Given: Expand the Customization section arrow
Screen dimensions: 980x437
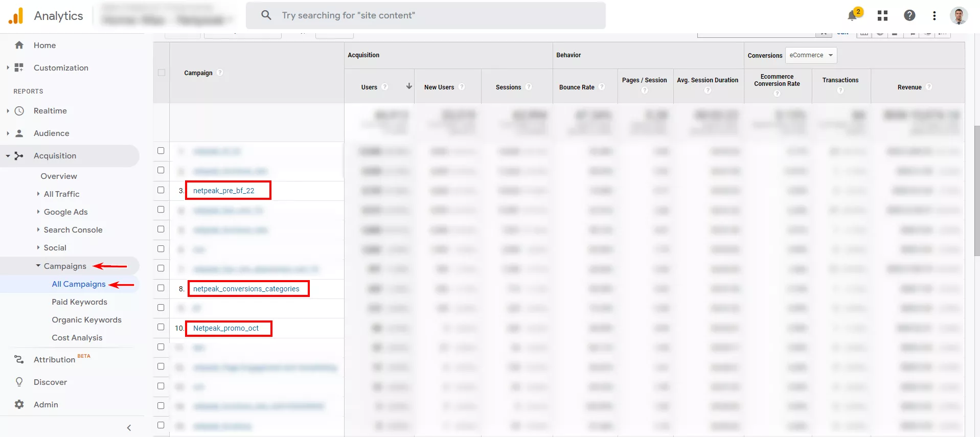Looking at the screenshot, I should pyautogui.click(x=8, y=67).
